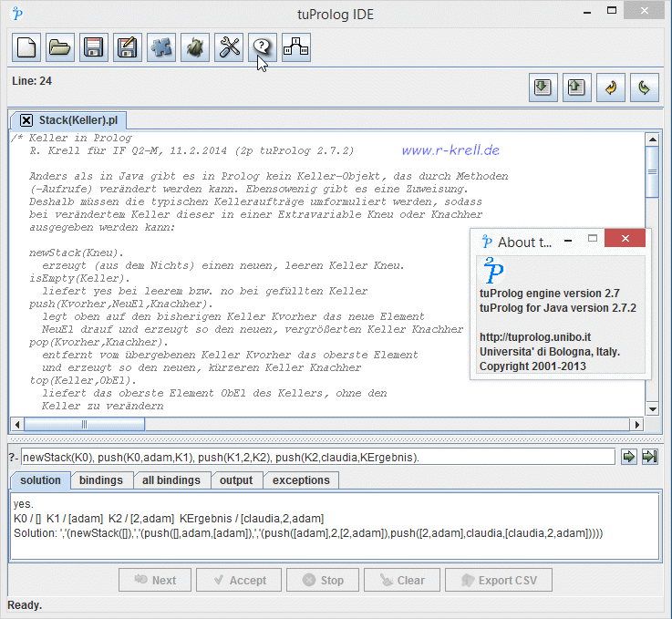Image resolution: width=672 pixels, height=619 pixels.
Task: Click the get theory up-arrow button
Action: click(x=576, y=88)
